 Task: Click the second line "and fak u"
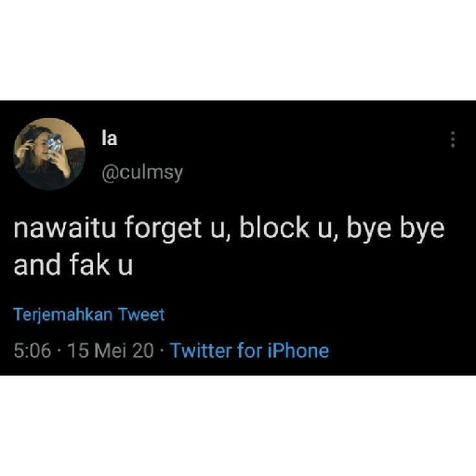coord(73,265)
